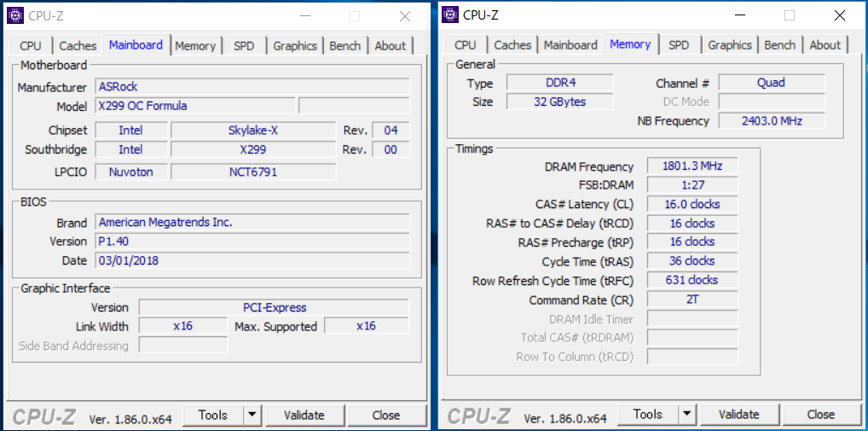Open Caches tab in right window
The height and width of the screenshot is (431, 868).
(x=513, y=45)
